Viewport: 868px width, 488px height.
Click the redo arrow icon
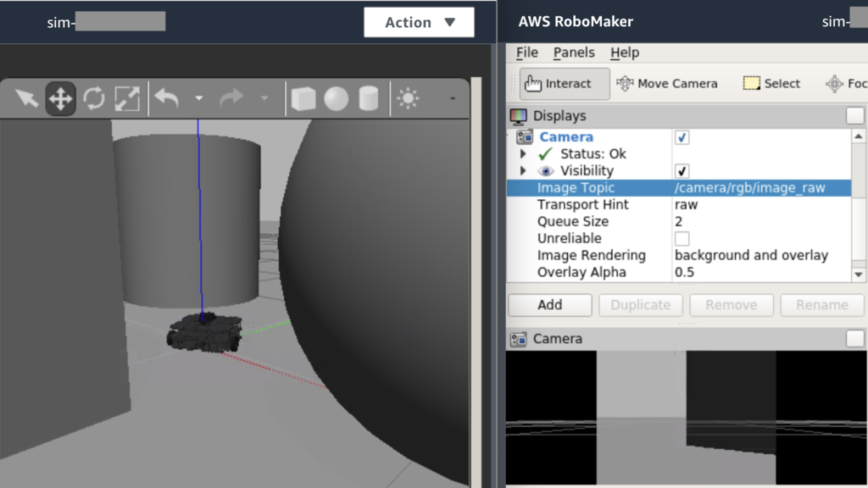click(231, 98)
